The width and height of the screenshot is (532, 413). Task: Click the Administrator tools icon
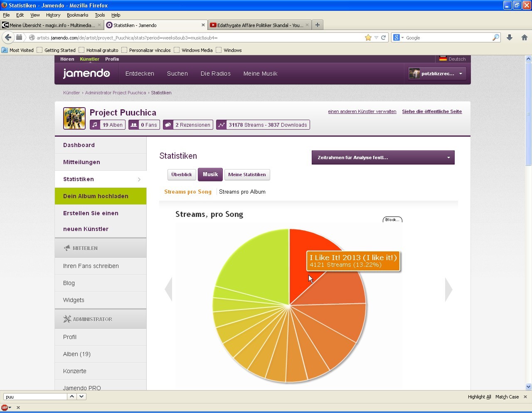pyautogui.click(x=66, y=319)
